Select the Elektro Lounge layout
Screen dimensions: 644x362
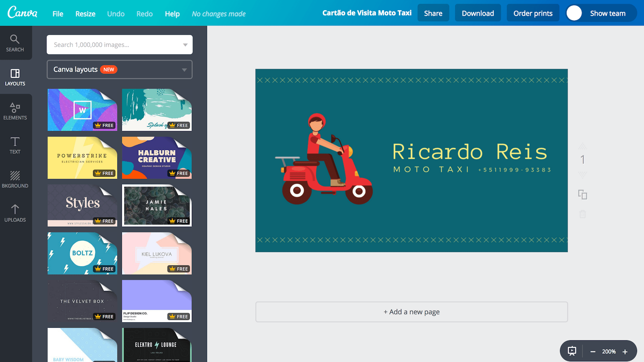pos(157,345)
